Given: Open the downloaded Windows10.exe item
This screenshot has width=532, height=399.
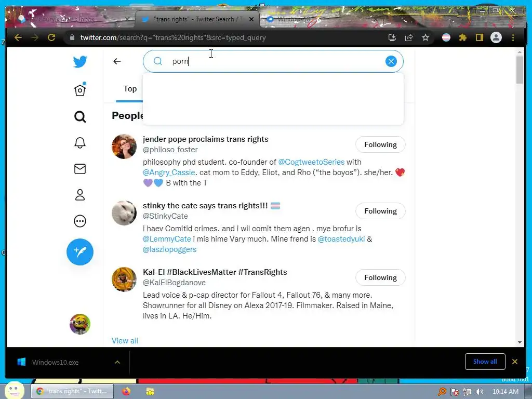Looking at the screenshot, I should point(55,362).
